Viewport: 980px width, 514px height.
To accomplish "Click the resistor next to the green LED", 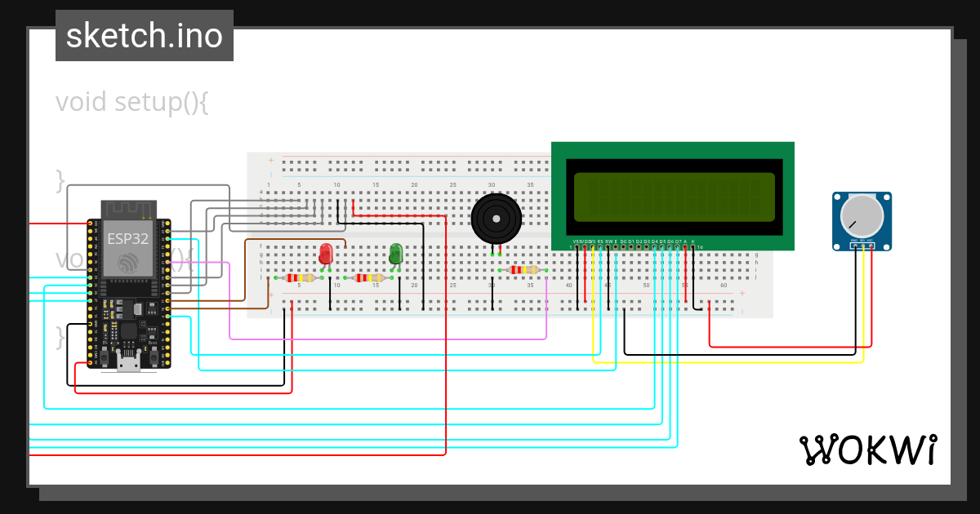I will (x=367, y=277).
